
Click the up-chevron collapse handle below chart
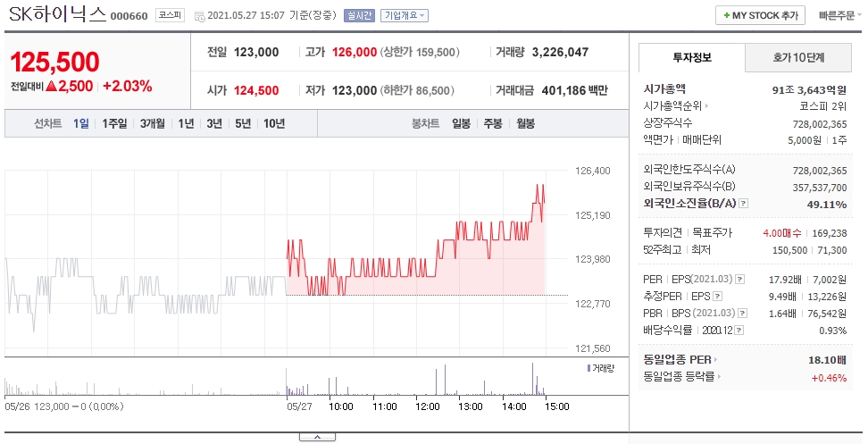[x=317, y=438]
